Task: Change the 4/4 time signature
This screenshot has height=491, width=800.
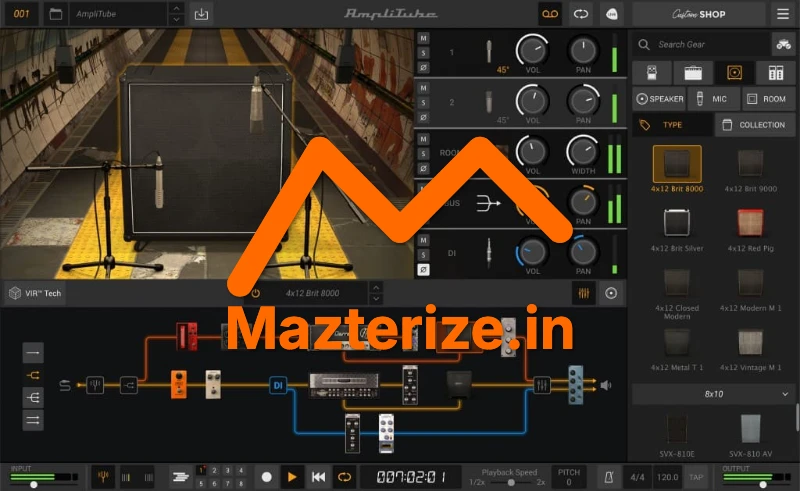Action: (x=637, y=477)
